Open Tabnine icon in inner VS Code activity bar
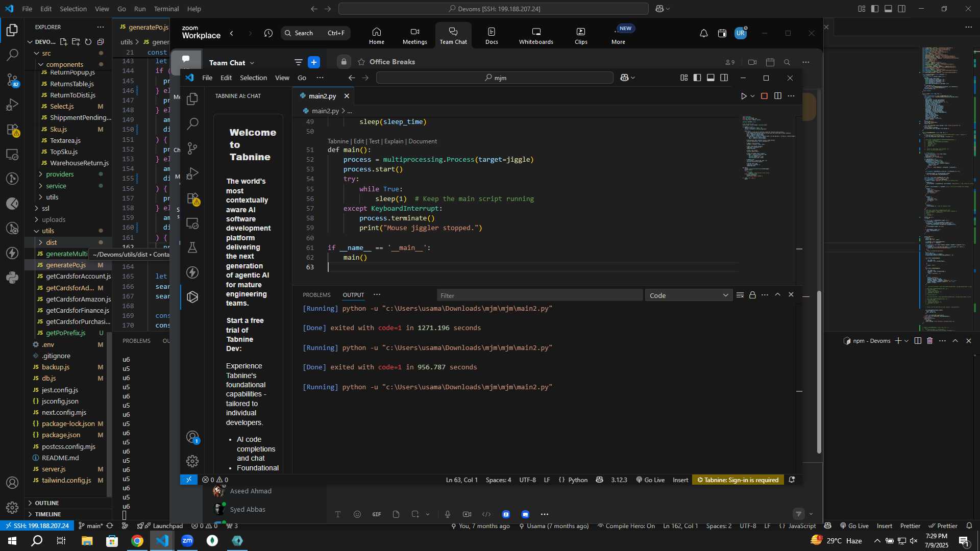This screenshot has width=980, height=551. pyautogui.click(x=192, y=297)
